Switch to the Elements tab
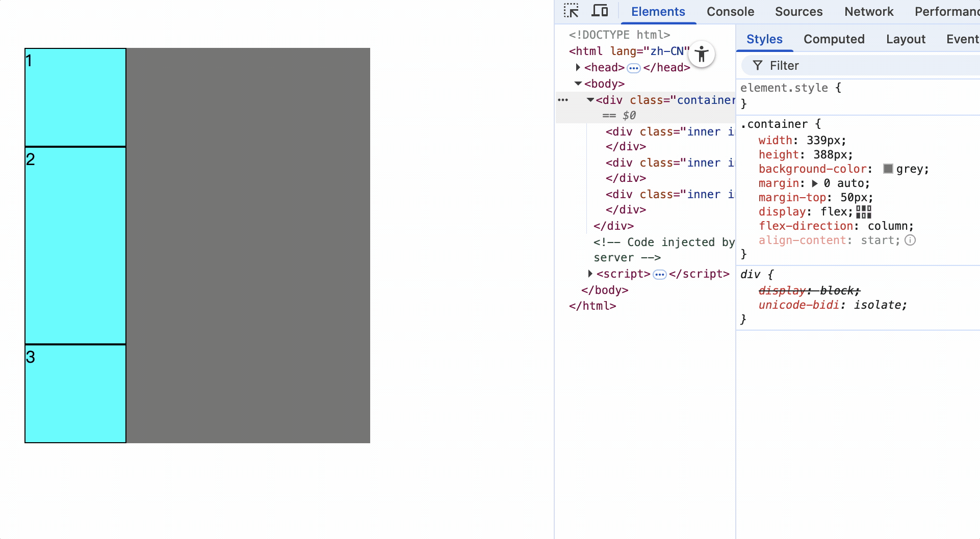Image resolution: width=980 pixels, height=539 pixels. (658, 12)
